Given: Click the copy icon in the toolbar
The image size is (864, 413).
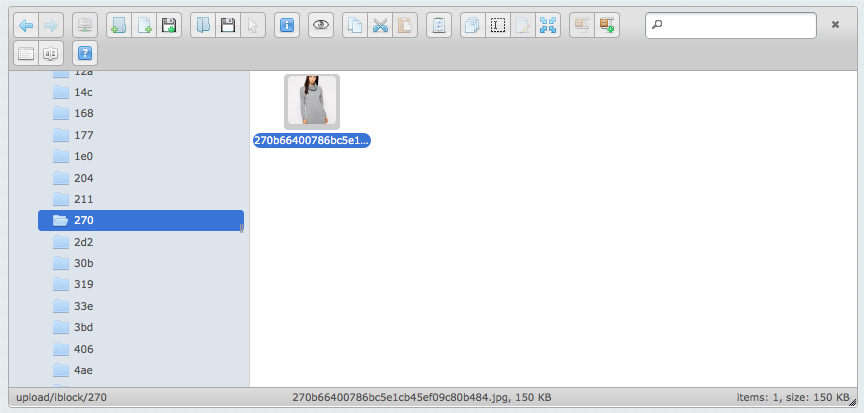Looking at the screenshot, I should (354, 25).
